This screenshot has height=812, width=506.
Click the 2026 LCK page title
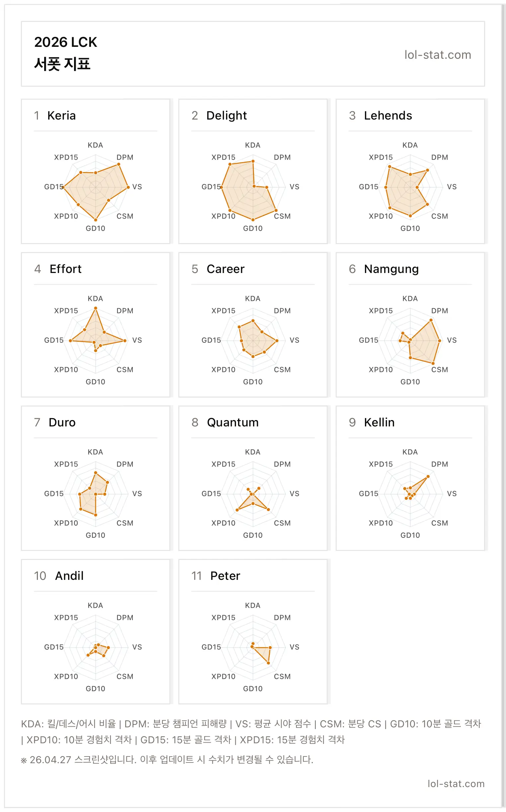(66, 42)
